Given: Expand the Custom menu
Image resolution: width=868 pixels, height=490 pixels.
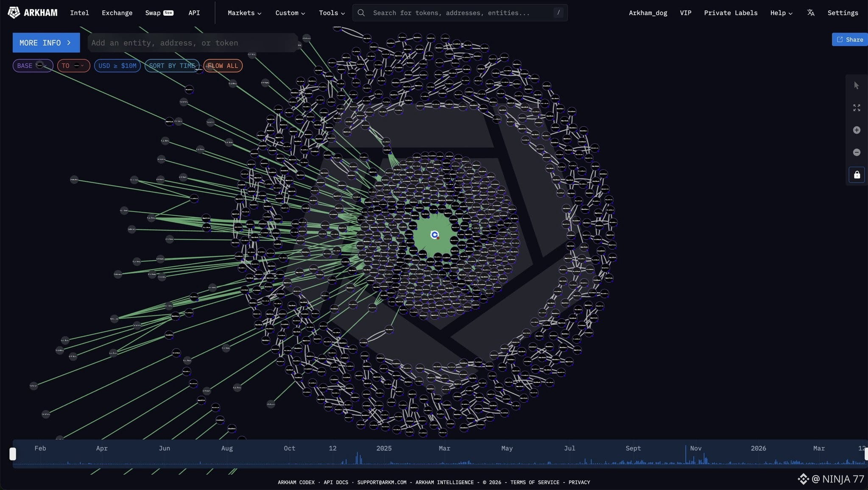Looking at the screenshot, I should coord(290,13).
